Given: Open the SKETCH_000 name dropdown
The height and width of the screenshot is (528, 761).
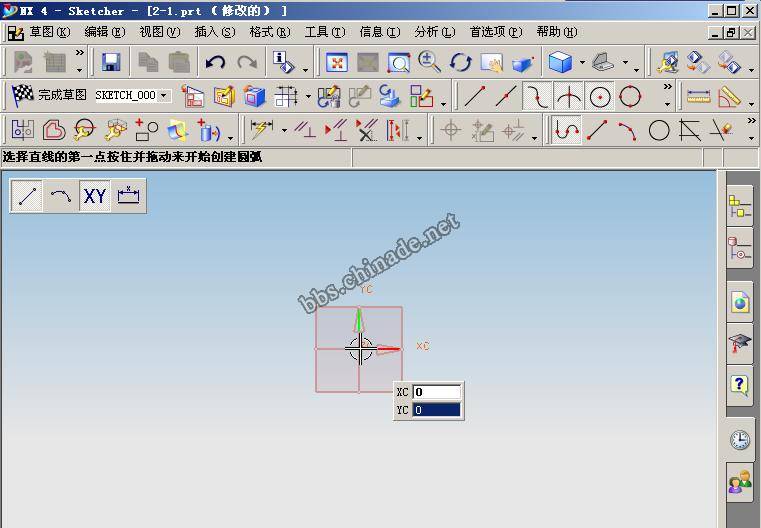Looking at the screenshot, I should tap(164, 95).
